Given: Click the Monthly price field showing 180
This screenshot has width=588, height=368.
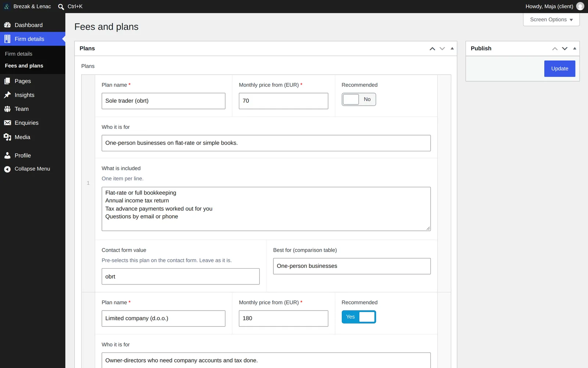Looking at the screenshot, I should click(283, 318).
